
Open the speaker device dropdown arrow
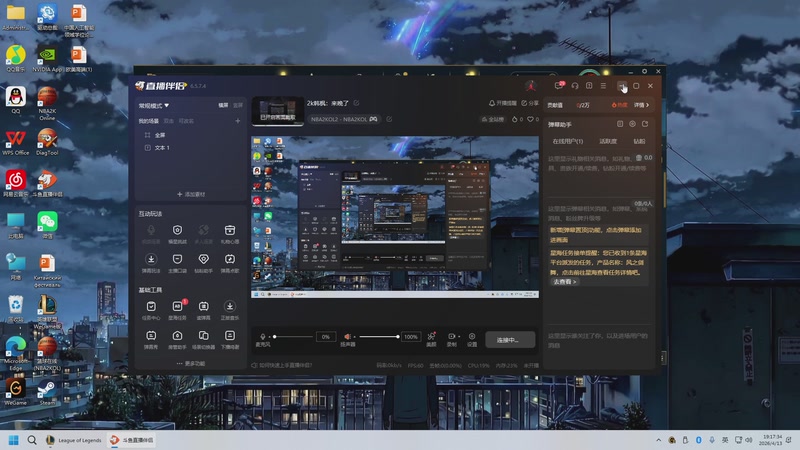pos(354,337)
